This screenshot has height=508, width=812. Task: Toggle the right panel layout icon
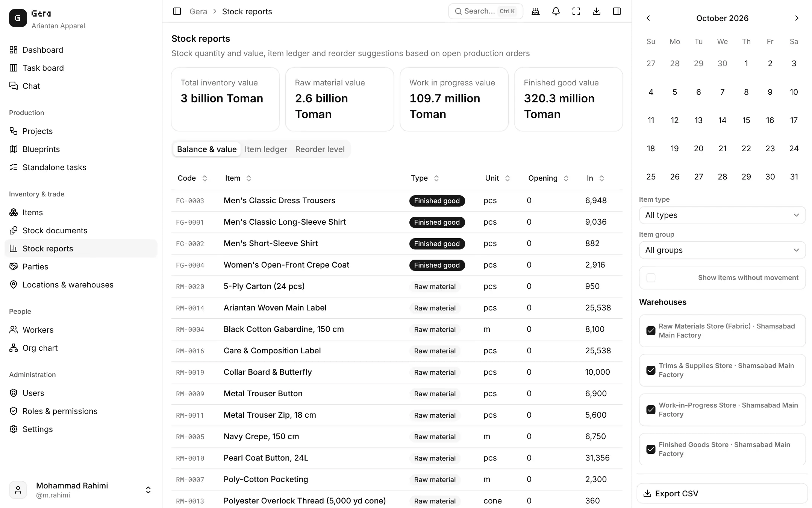pyautogui.click(x=617, y=11)
